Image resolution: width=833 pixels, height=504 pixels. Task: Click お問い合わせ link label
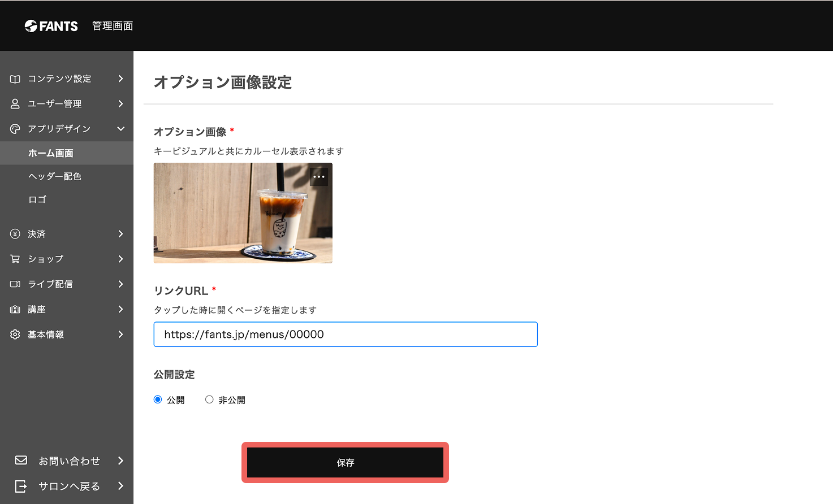pos(69,461)
